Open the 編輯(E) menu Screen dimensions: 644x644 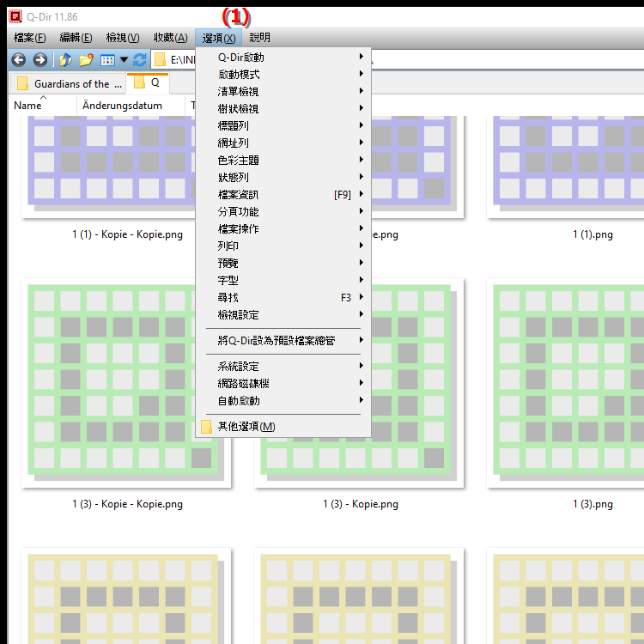point(76,38)
